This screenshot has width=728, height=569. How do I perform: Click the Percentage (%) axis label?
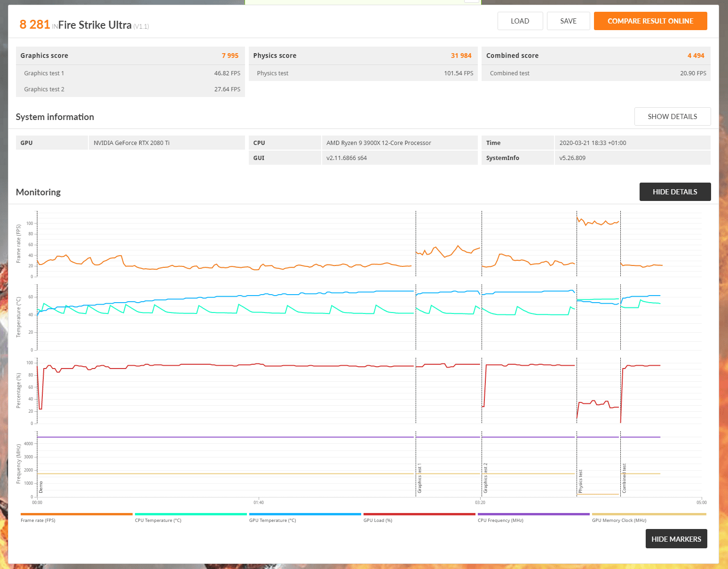click(19, 391)
